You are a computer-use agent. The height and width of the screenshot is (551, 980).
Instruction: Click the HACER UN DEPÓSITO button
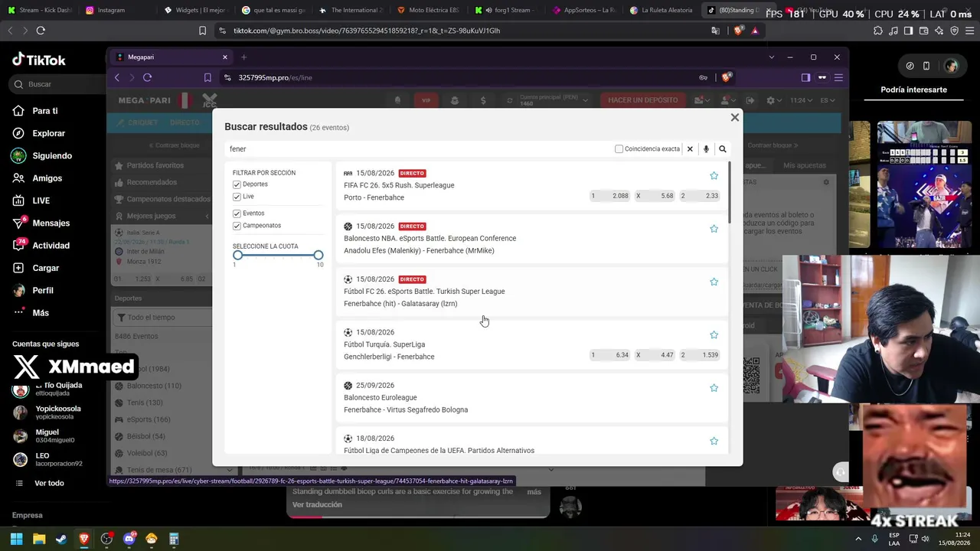click(x=643, y=100)
